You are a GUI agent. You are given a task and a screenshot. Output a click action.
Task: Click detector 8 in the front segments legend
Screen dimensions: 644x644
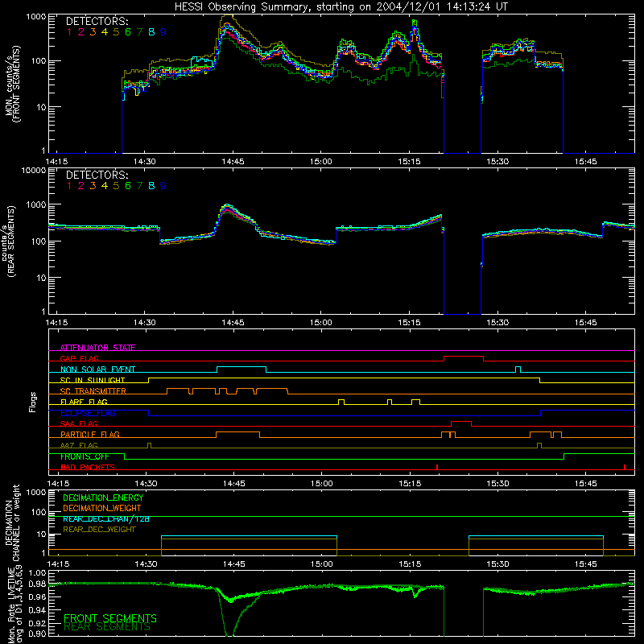tap(151, 32)
